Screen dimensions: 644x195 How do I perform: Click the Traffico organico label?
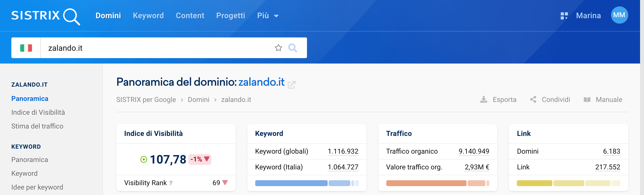click(412, 151)
